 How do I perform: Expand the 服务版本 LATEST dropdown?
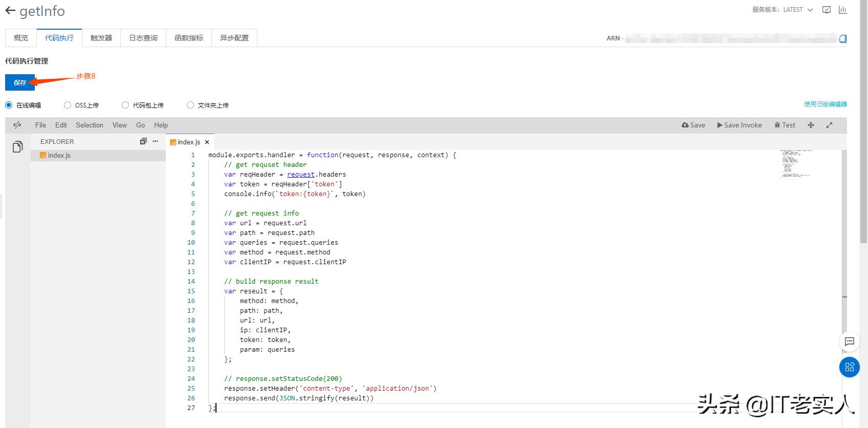(783, 10)
